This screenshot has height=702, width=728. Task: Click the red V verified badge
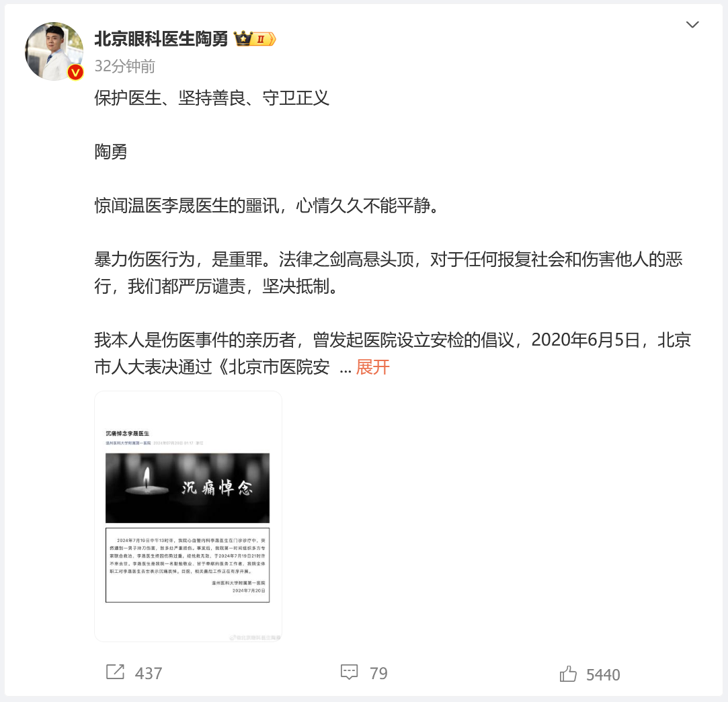(x=75, y=73)
